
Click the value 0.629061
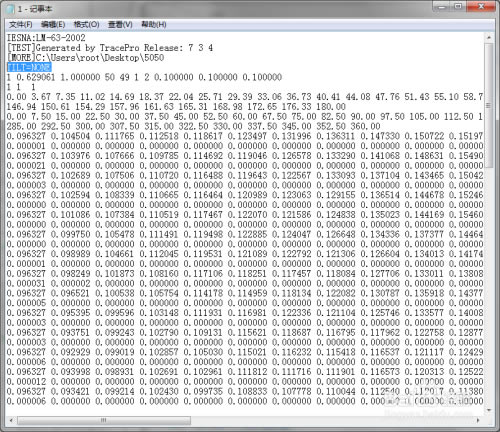point(36,77)
